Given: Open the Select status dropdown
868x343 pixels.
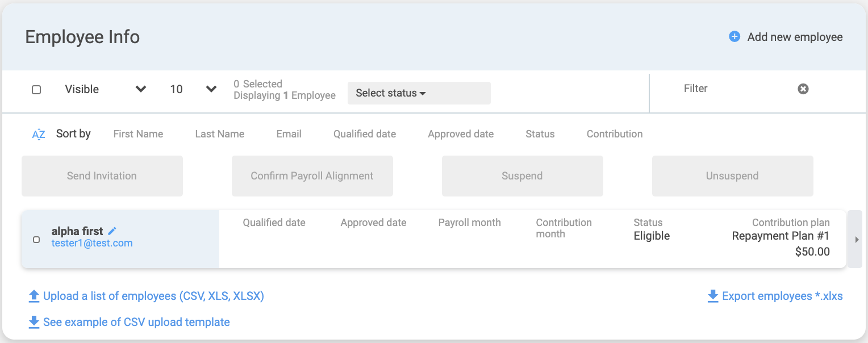Looking at the screenshot, I should (419, 93).
